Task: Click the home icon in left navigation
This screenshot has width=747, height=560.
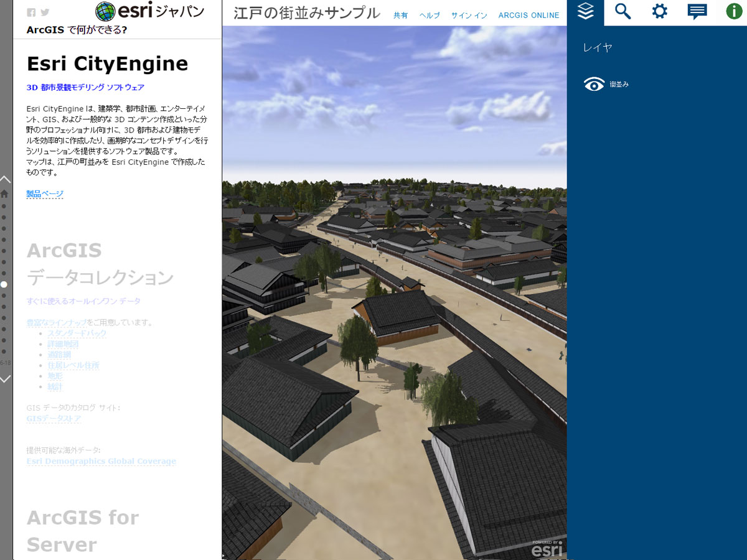Action: coord(4,194)
